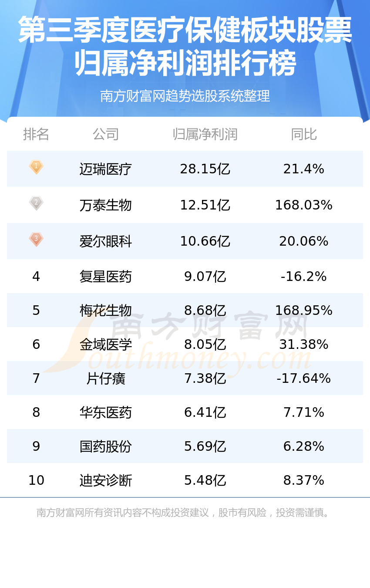Click the 爱尔眼科 company name
Screen dimensions: 370x588
click(x=106, y=241)
